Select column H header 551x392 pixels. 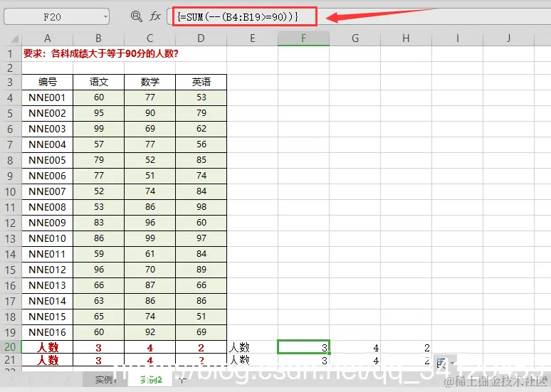point(406,38)
